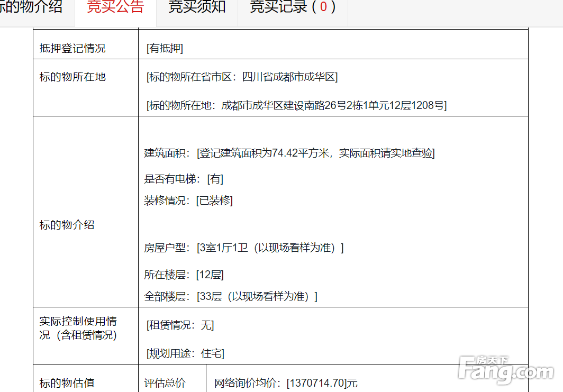Open the 标的物介绍 tab
This screenshot has width=563, height=392.
32,7
